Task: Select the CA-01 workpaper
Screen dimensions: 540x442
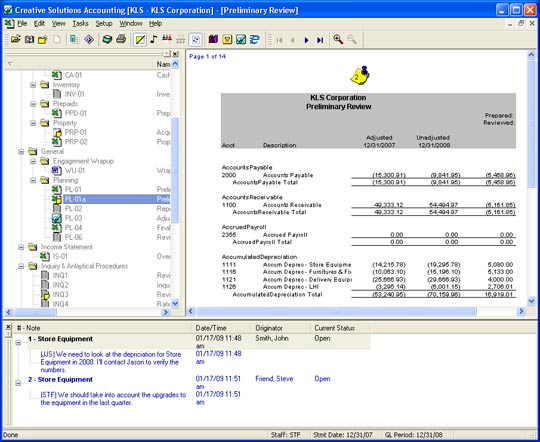Action: tap(73, 75)
